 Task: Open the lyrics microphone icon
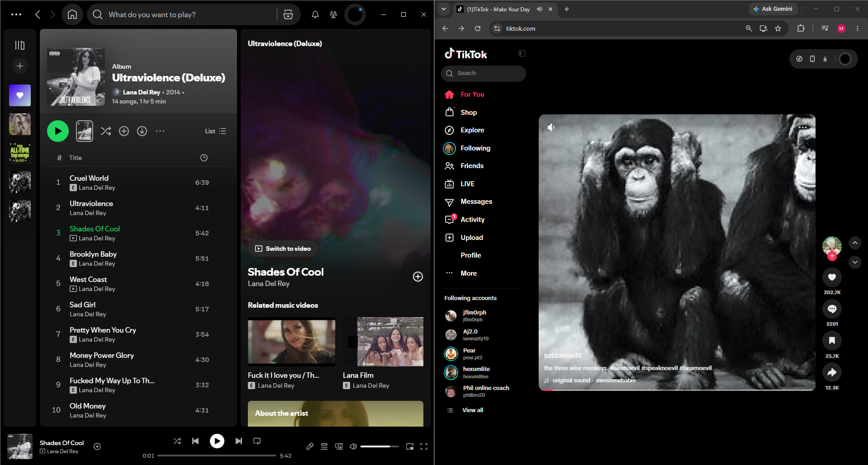[310, 446]
